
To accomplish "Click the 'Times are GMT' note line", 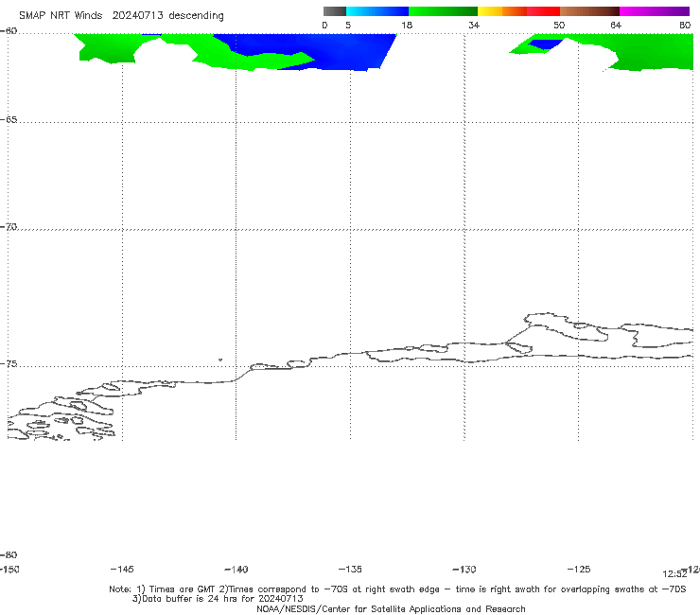I will (397, 589).
